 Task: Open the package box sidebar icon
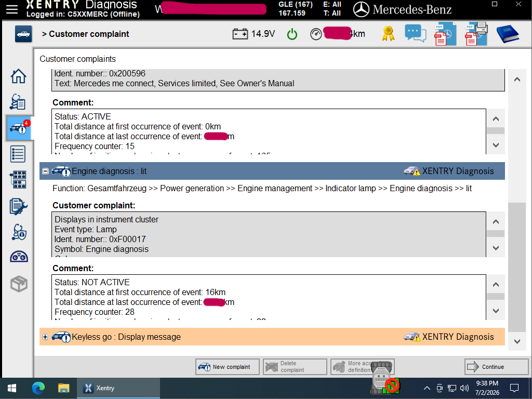coord(19,284)
